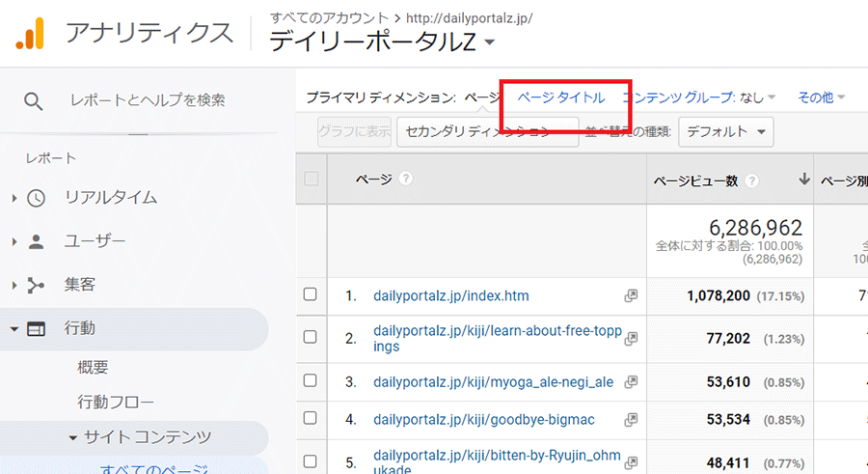Open goodbye-bigmac page external link icon
The image size is (868, 474).
click(x=631, y=420)
